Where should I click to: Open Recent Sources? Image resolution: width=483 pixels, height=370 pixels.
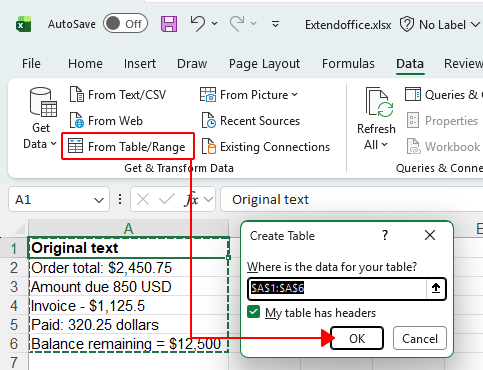click(x=251, y=121)
